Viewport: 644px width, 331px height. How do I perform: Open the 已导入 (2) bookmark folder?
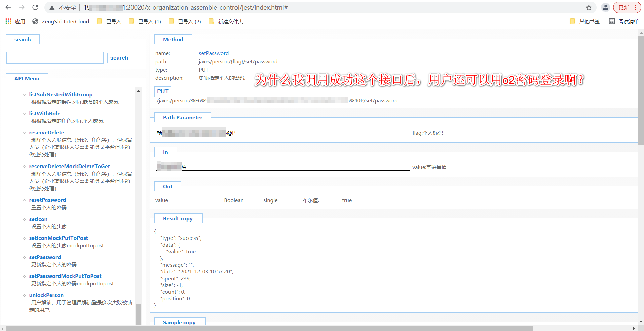(185, 21)
